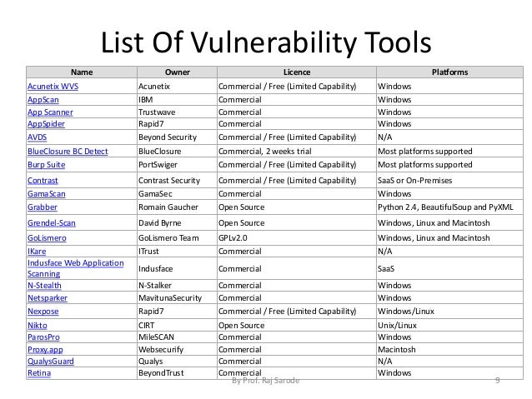
Task: Open the Acunetix WVS link
Action: pos(53,87)
